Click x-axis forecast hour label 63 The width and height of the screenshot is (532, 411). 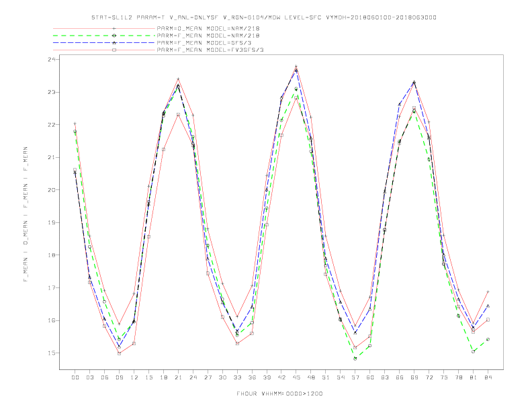(385, 377)
